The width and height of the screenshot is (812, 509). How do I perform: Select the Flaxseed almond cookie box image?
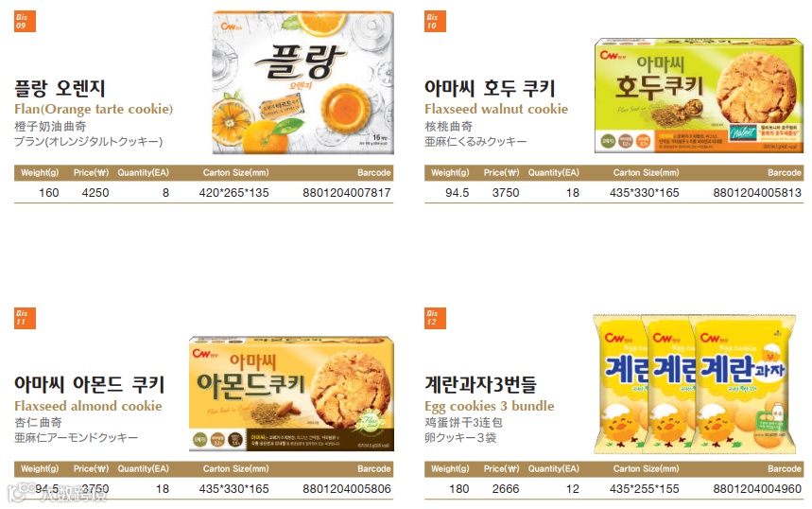[291, 394]
